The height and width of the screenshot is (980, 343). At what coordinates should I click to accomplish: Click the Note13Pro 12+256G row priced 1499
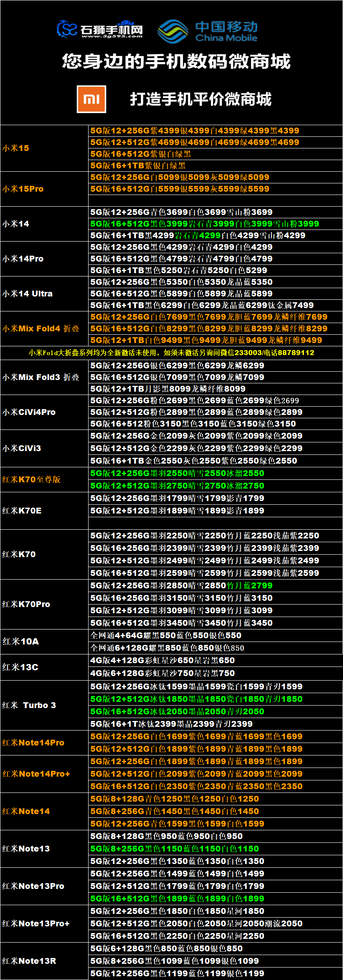click(215, 874)
